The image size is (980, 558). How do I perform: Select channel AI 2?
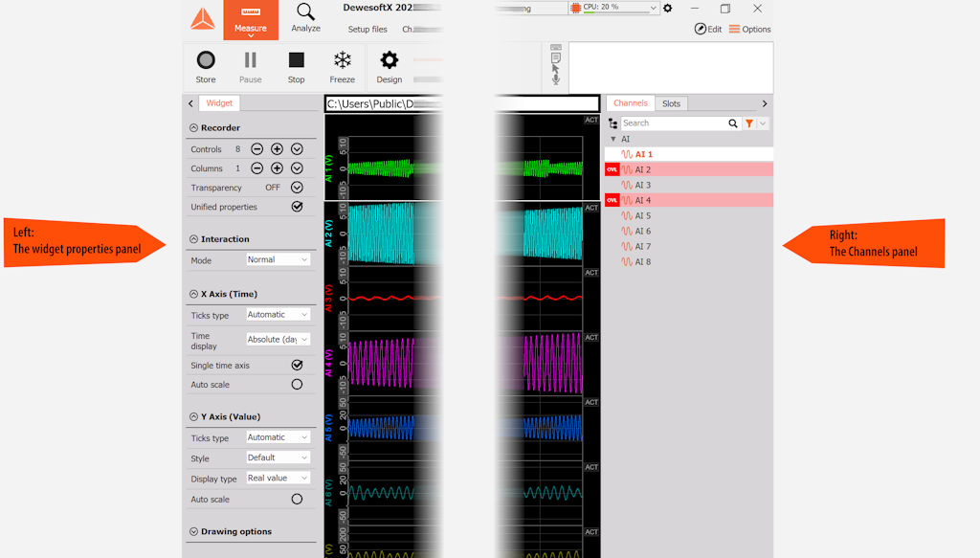(689, 169)
